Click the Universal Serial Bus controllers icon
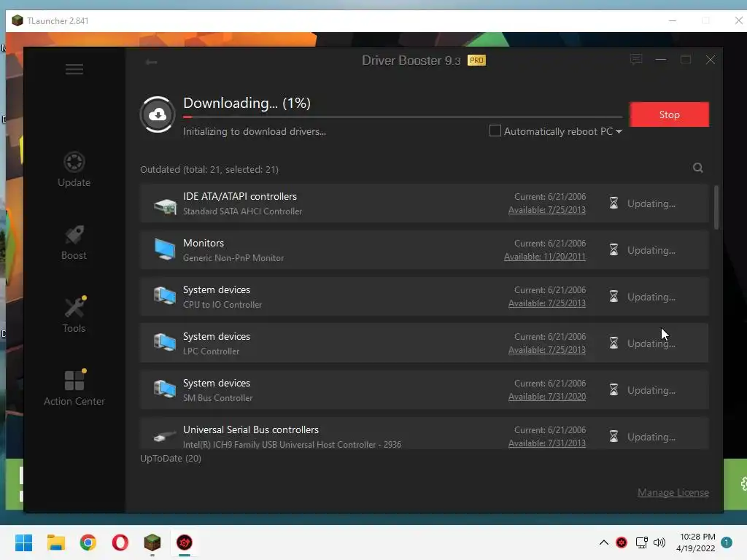 (x=165, y=436)
